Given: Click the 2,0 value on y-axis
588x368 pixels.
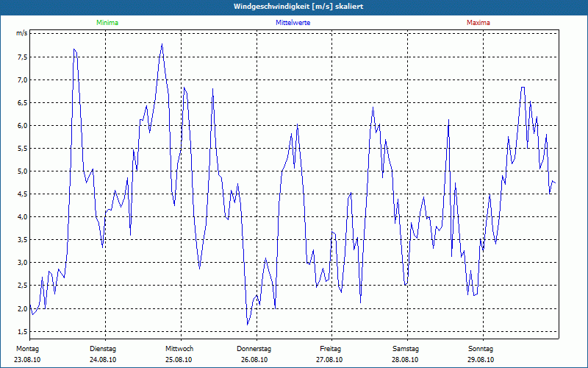Looking at the screenshot, I should click(22, 308).
